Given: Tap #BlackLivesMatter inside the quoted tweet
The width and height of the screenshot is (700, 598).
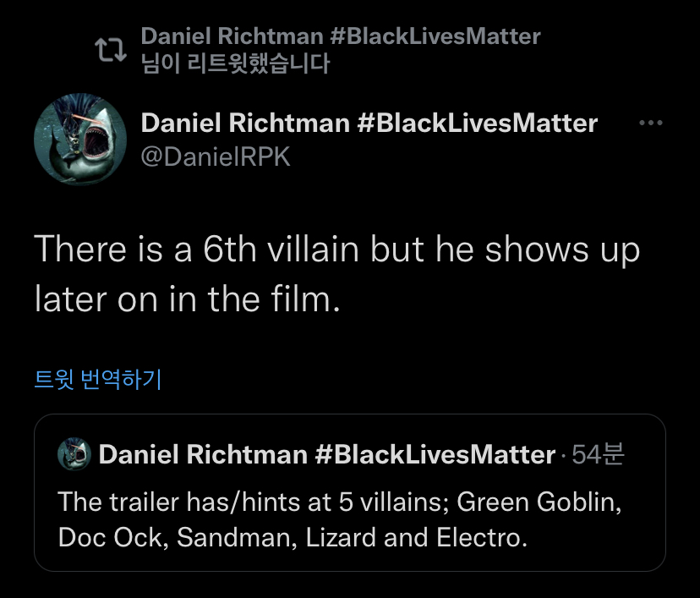Looking at the screenshot, I should [435, 455].
